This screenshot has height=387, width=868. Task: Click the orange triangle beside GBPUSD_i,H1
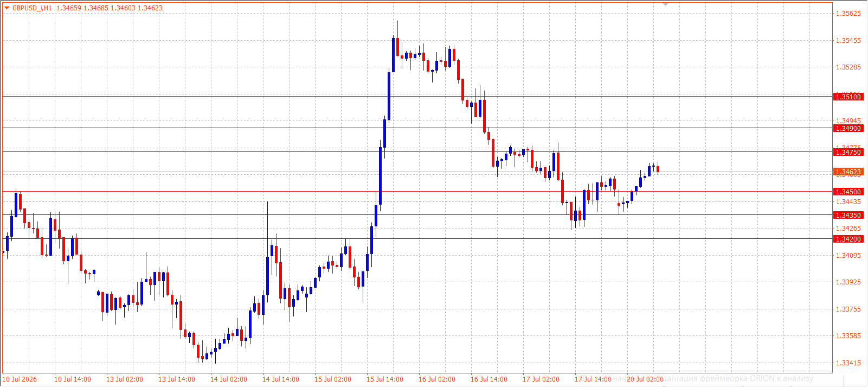point(7,8)
